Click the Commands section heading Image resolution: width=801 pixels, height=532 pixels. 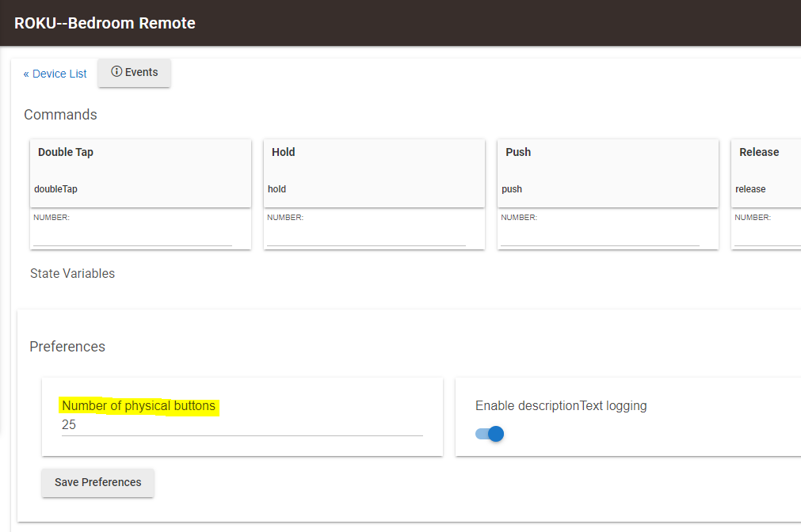pyautogui.click(x=60, y=114)
